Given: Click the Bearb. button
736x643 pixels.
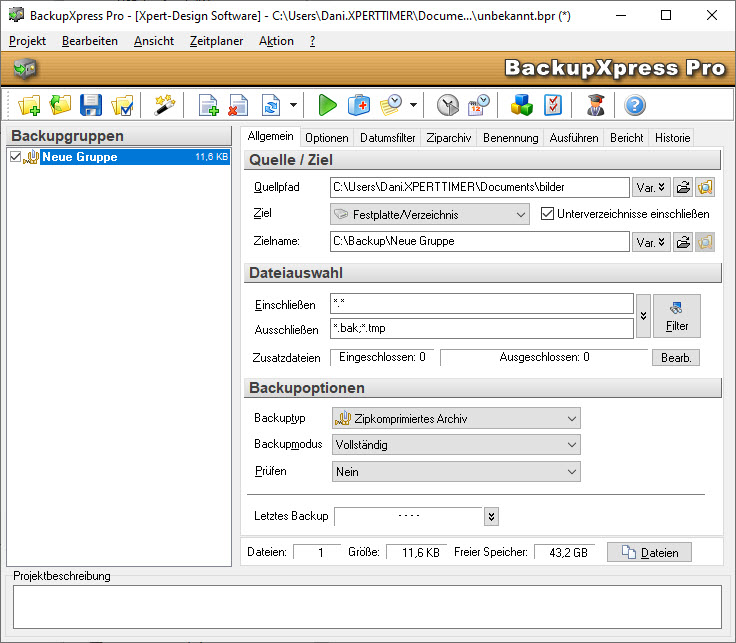Looking at the screenshot, I should pyautogui.click(x=676, y=358).
